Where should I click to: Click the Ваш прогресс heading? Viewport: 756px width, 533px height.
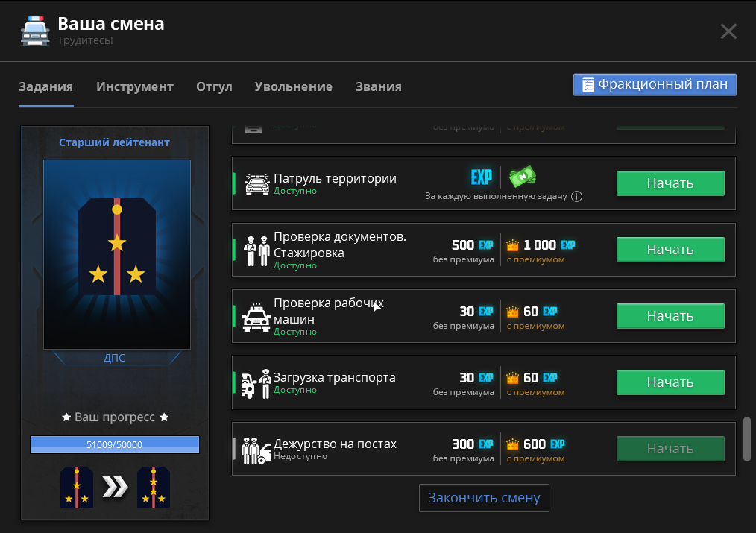point(115,417)
